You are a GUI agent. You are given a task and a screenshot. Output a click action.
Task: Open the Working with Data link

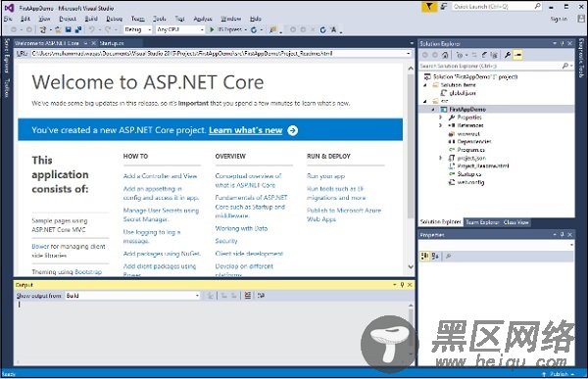pos(241,228)
